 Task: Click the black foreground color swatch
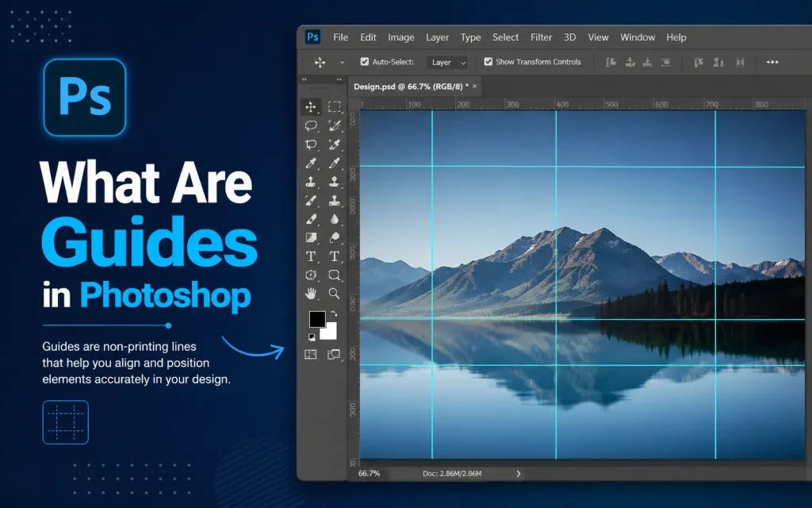coord(317,319)
